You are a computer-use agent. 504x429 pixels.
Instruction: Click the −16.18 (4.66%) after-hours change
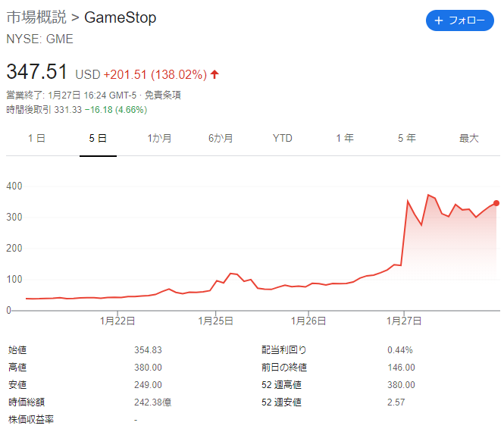(116, 110)
